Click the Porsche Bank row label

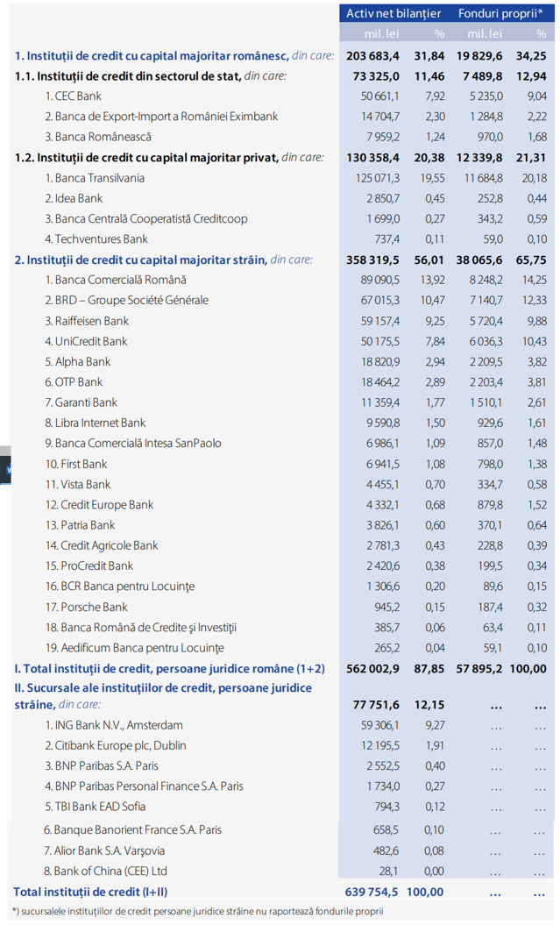(x=87, y=607)
